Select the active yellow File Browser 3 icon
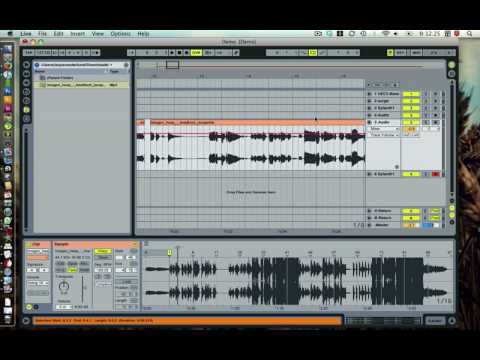The height and width of the screenshot is (360, 480). coord(27,110)
